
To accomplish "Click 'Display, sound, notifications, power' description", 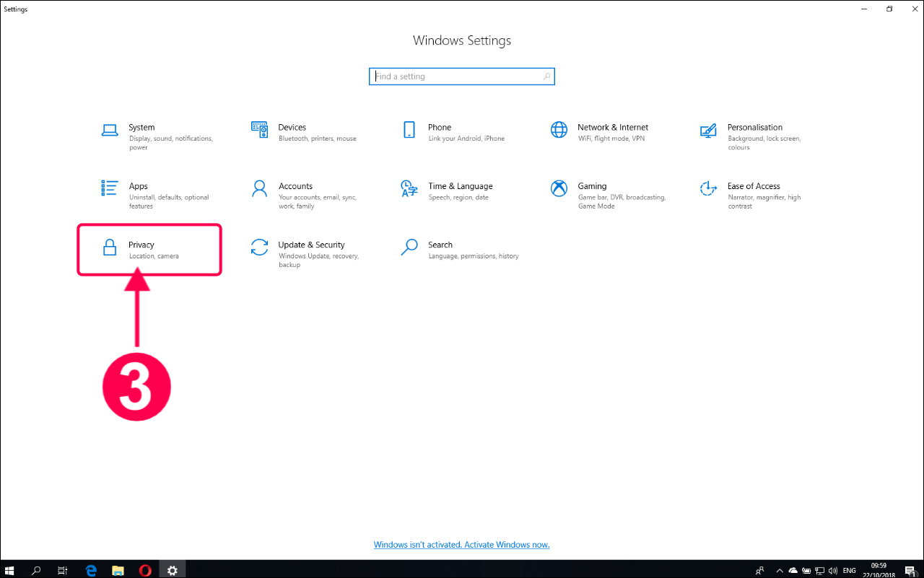I will pos(170,143).
